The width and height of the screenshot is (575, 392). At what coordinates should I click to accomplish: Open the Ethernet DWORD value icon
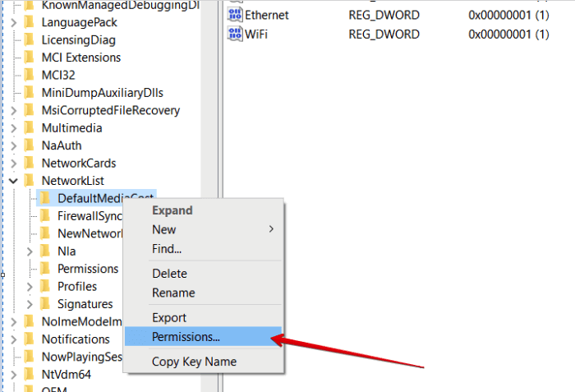[x=235, y=15]
